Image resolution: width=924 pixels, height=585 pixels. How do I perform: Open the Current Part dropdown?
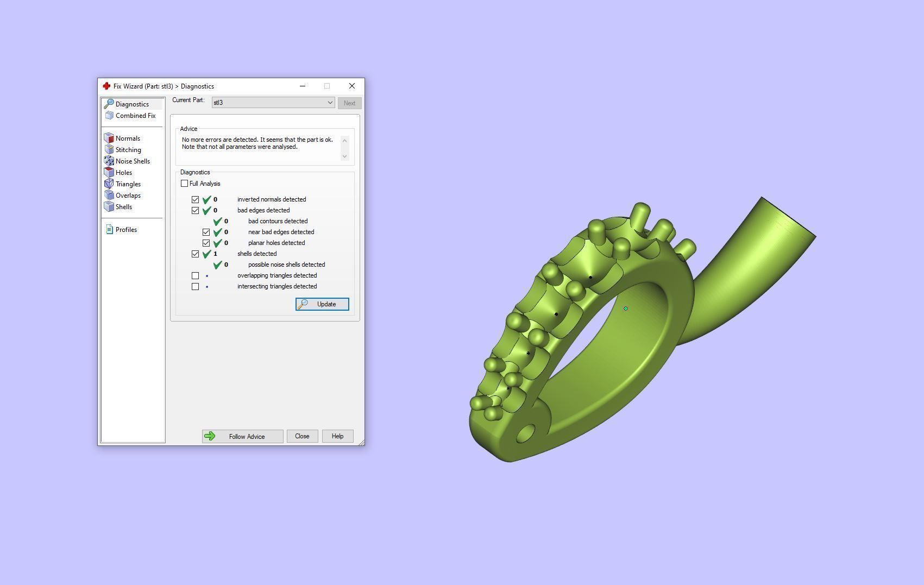tap(273, 103)
